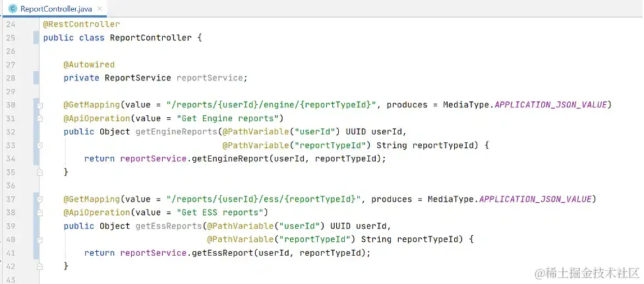644x284 pixels.
Task: Collapse the fold end marker on line 42
Action: pyautogui.click(x=40, y=267)
